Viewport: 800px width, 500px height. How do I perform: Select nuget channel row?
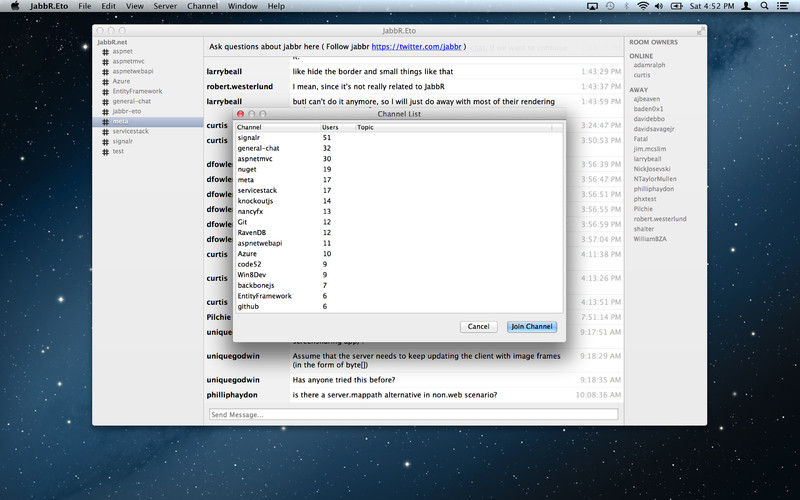(399, 169)
